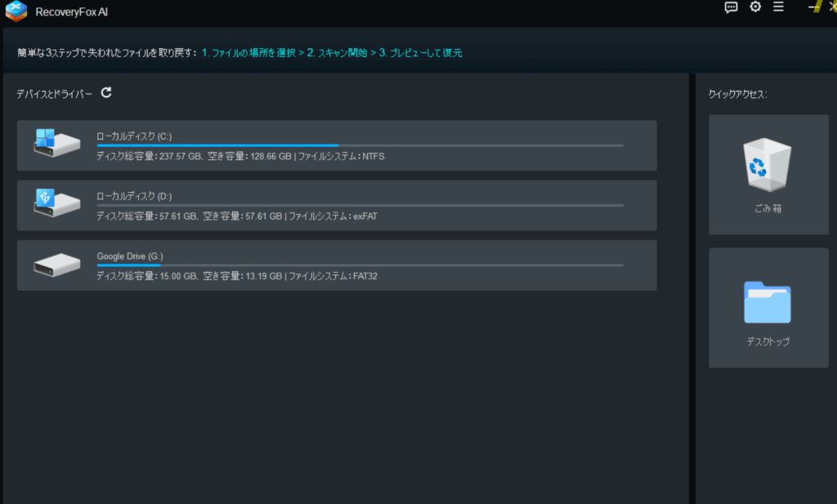The height and width of the screenshot is (504, 837).
Task: Click step 3 'プレビューして復元' text
Action: click(420, 53)
